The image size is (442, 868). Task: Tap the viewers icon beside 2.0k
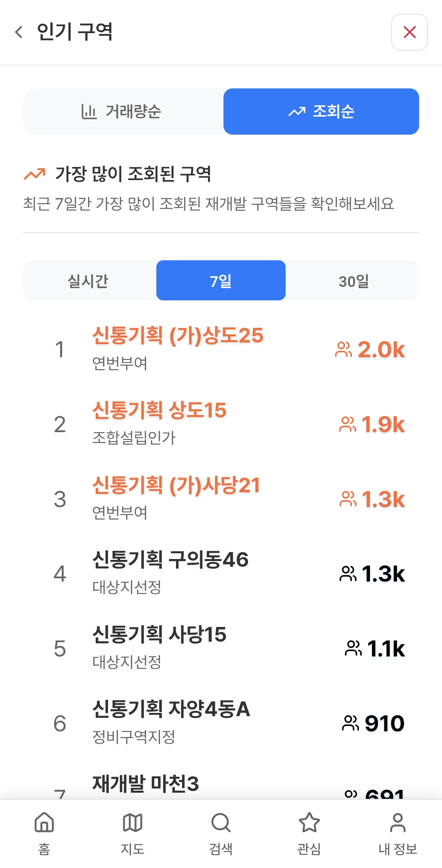pyautogui.click(x=343, y=349)
